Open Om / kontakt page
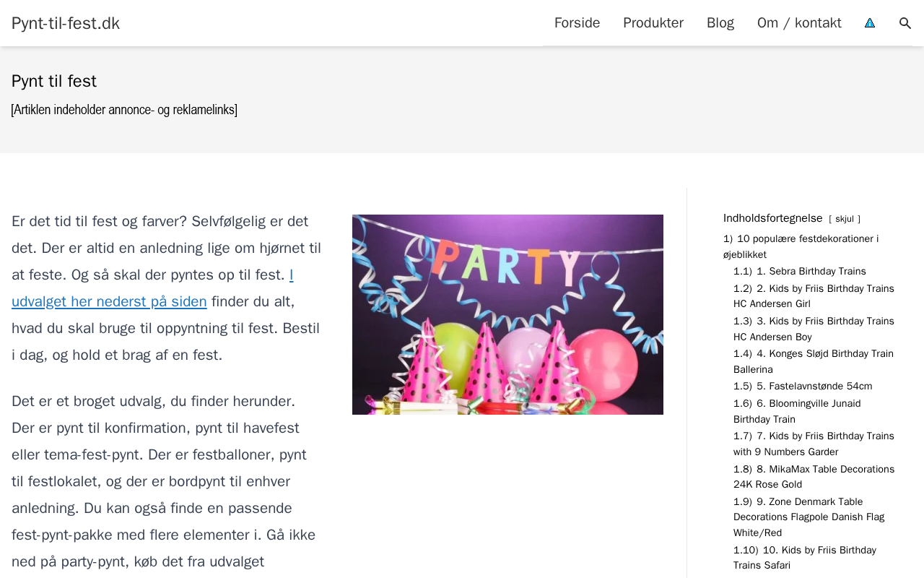 pos(799,23)
